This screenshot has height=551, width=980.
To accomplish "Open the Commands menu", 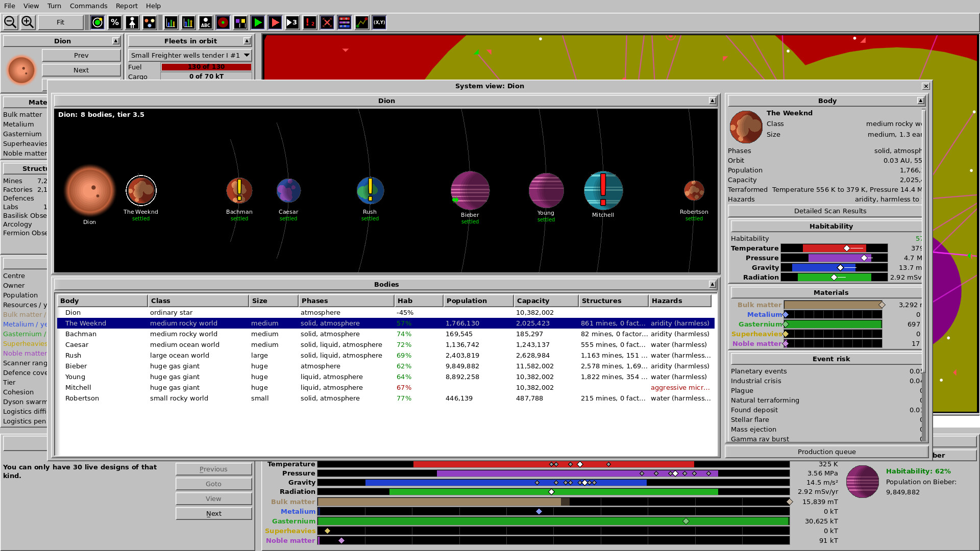I will tap(89, 6).
